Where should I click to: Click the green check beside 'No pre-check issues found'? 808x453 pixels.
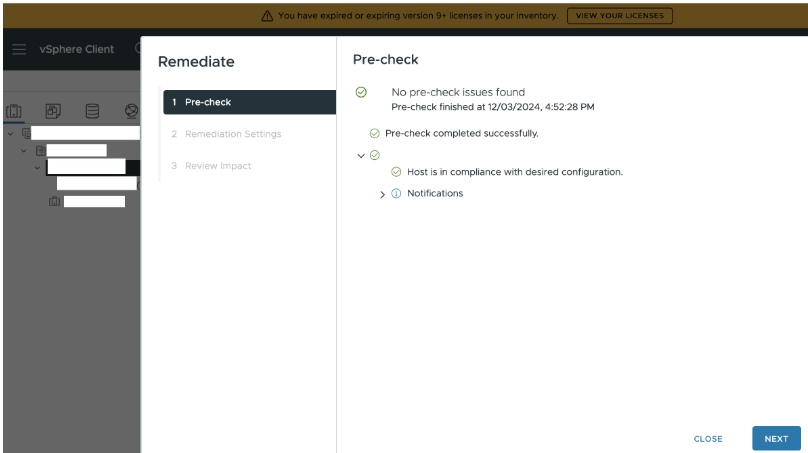click(361, 92)
